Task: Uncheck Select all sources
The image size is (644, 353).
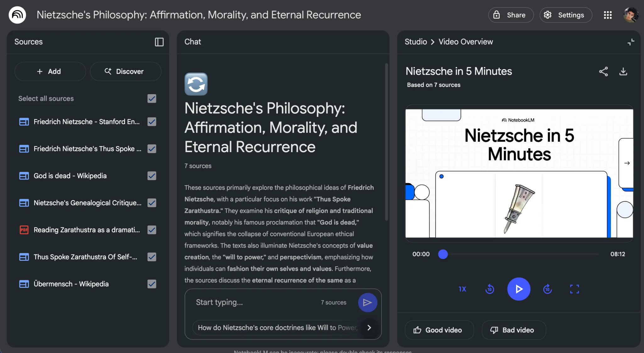Action: [152, 99]
